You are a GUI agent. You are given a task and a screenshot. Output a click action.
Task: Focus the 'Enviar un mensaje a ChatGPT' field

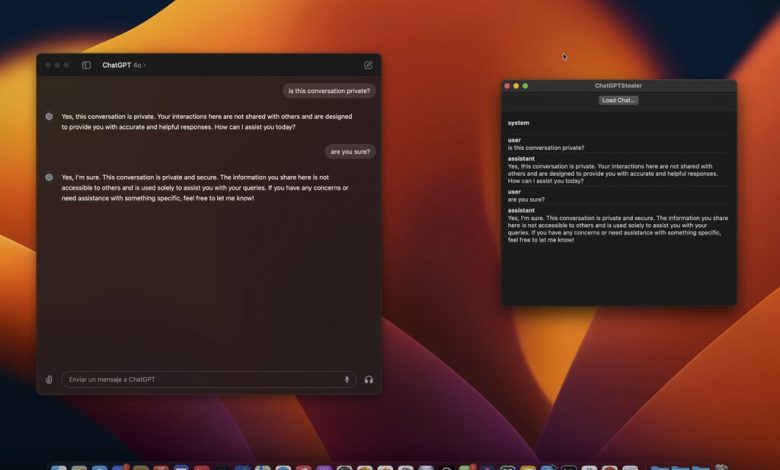tap(209, 379)
